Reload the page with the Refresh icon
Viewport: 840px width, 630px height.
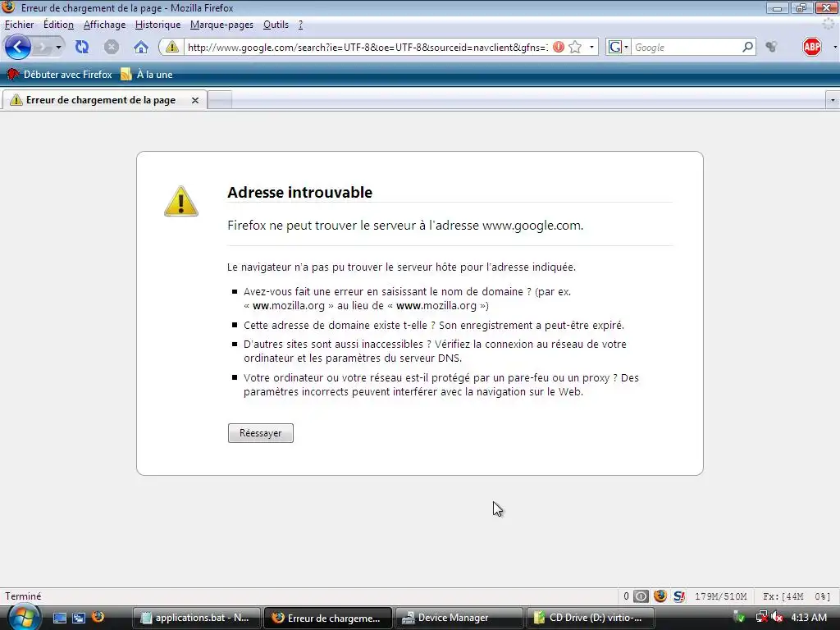(82, 47)
